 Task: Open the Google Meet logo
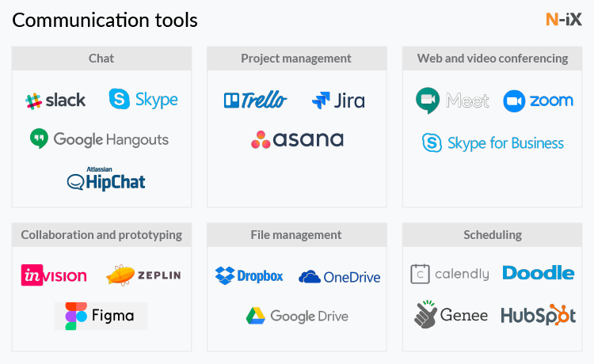point(452,100)
